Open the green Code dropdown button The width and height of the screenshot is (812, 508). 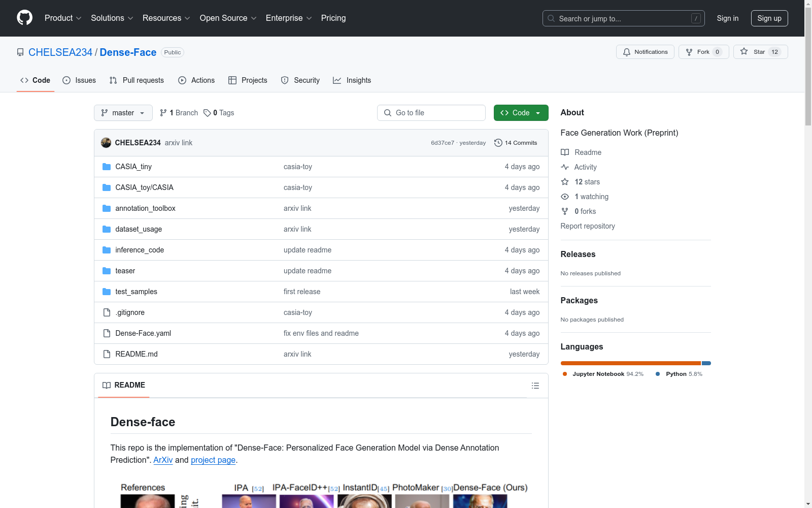[521, 113]
